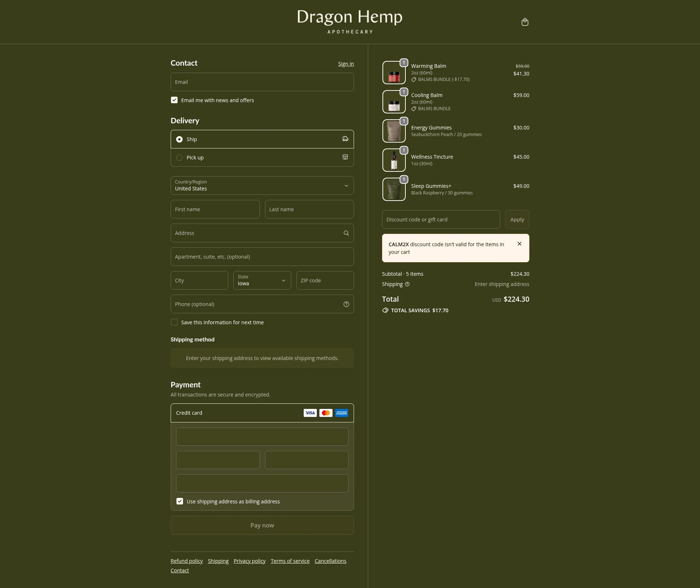Click the Sign in link
This screenshot has height=588, width=700.
click(346, 63)
